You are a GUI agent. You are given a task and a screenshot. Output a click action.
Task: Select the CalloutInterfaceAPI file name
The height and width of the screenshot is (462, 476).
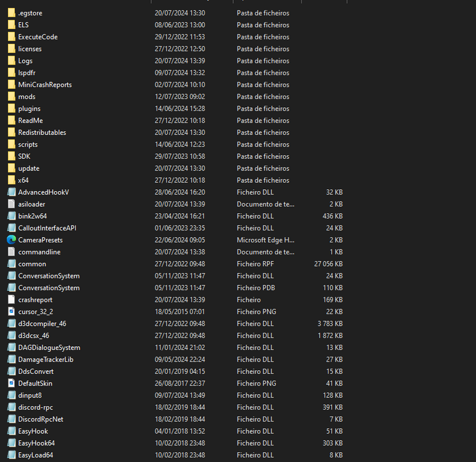point(47,228)
